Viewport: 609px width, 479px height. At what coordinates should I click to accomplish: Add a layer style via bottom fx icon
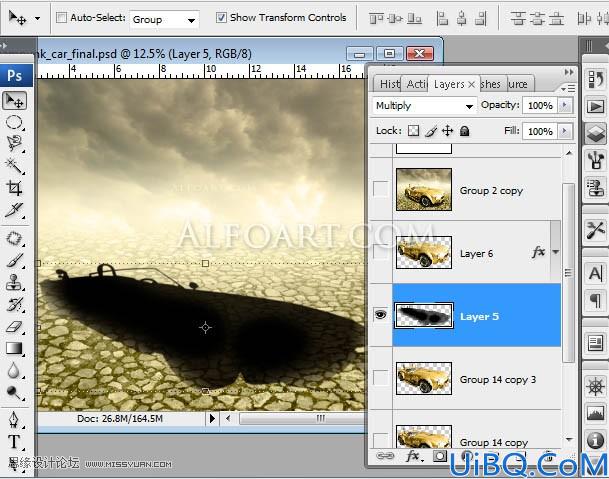tap(413, 456)
